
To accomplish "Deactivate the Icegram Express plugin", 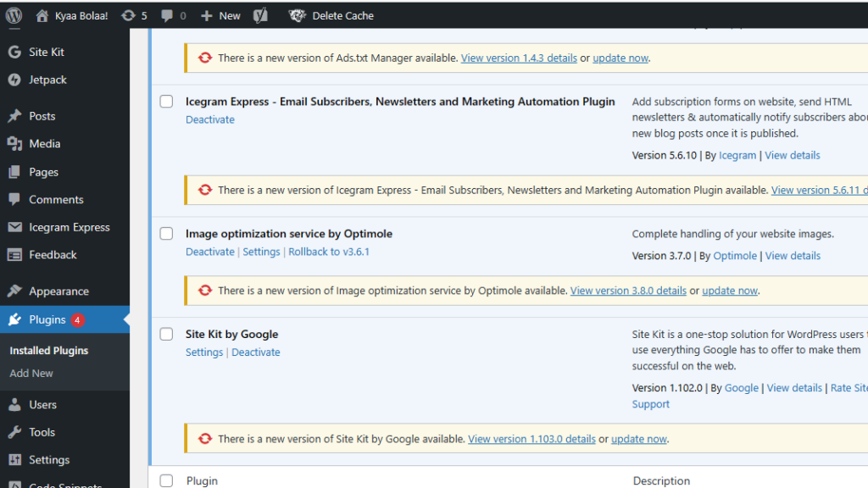I will (x=210, y=119).
